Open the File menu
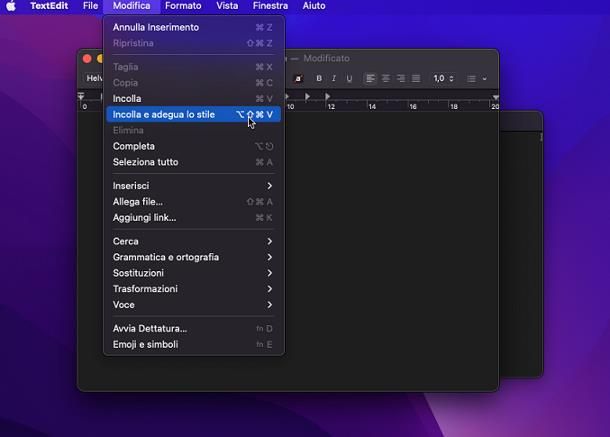 point(90,6)
